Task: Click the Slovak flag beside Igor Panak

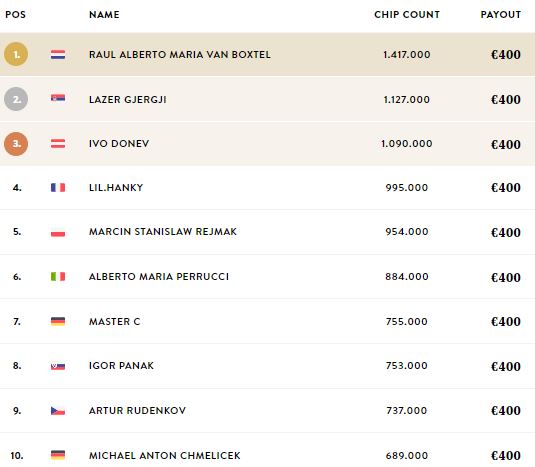Action: tap(58, 367)
